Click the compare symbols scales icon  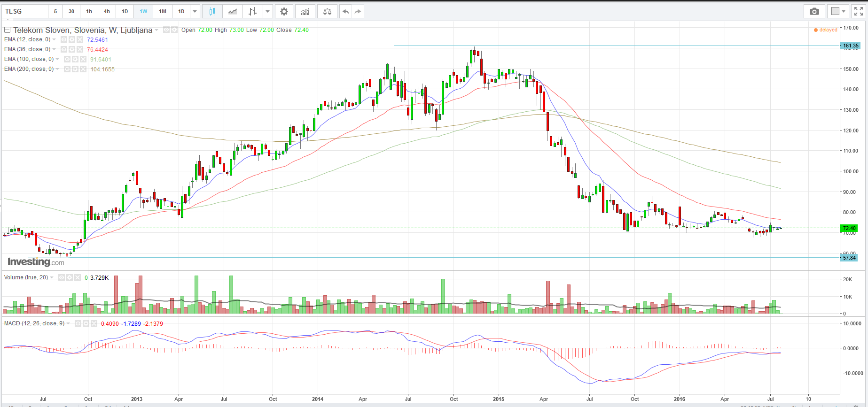pos(328,11)
